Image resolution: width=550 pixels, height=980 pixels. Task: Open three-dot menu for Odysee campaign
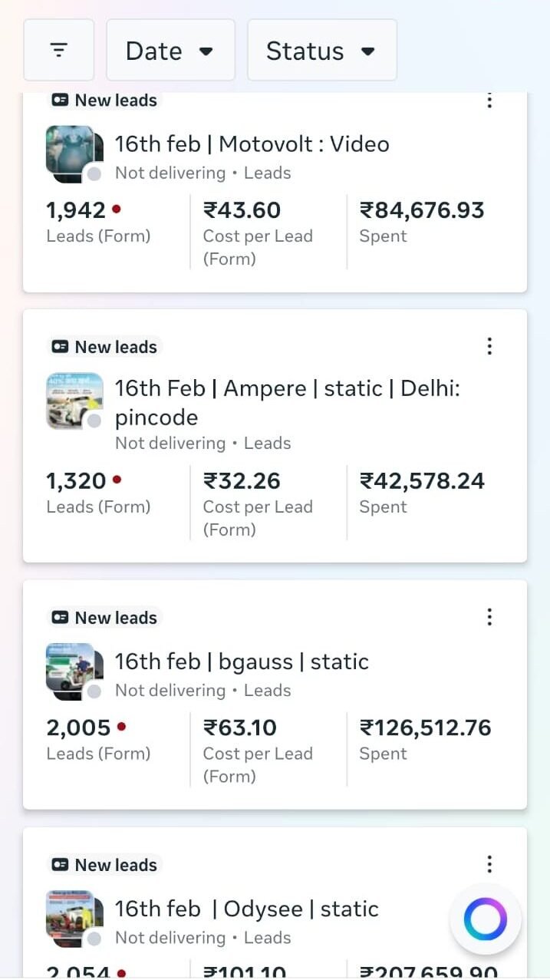pos(489,865)
